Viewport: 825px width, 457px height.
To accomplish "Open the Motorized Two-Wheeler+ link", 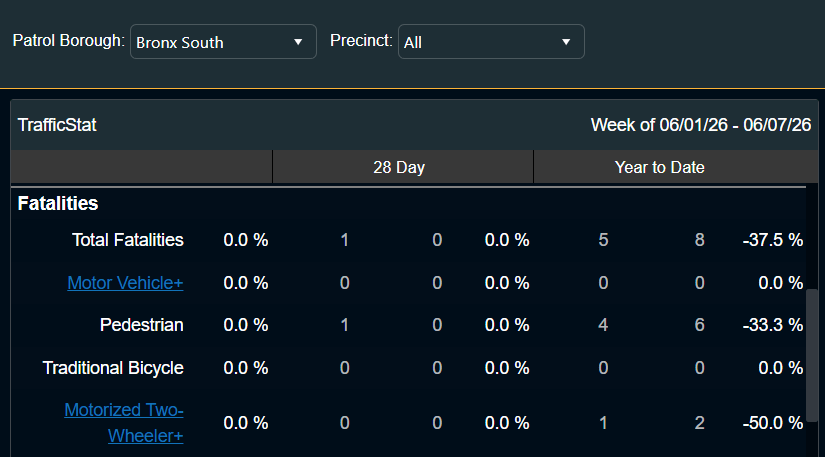I will click(x=124, y=423).
